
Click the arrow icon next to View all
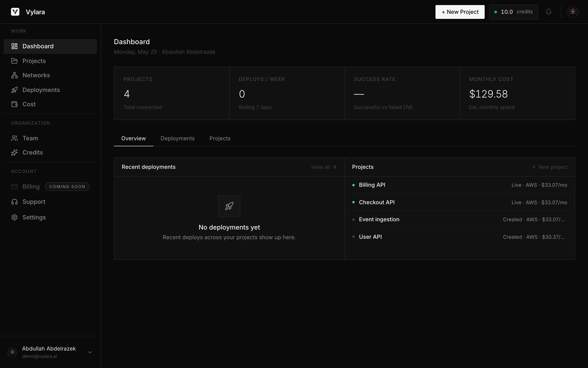click(x=335, y=167)
